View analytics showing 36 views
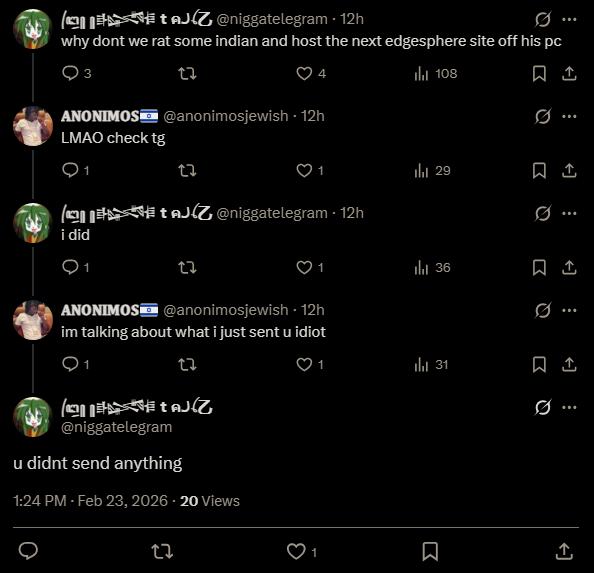This screenshot has width=594, height=573. 432,267
